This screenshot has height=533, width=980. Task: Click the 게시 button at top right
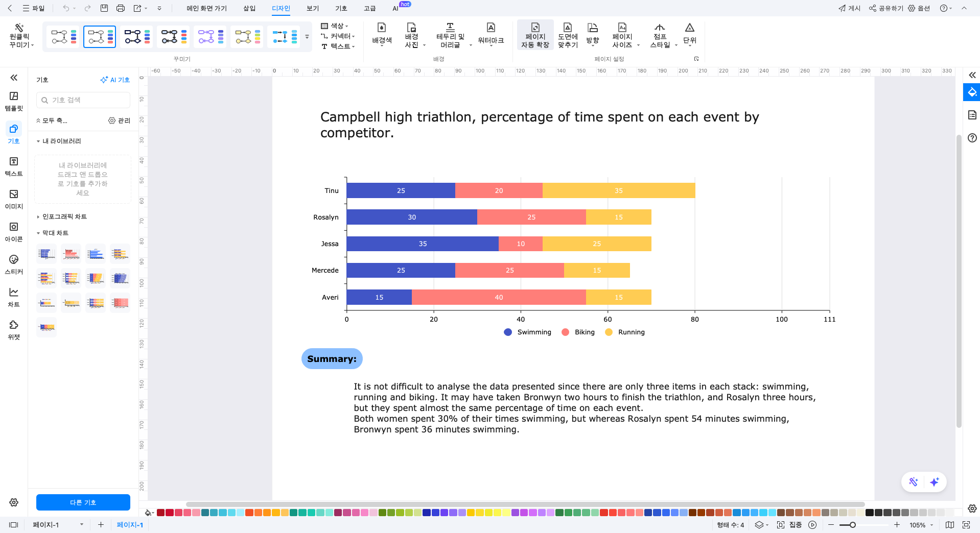point(849,8)
